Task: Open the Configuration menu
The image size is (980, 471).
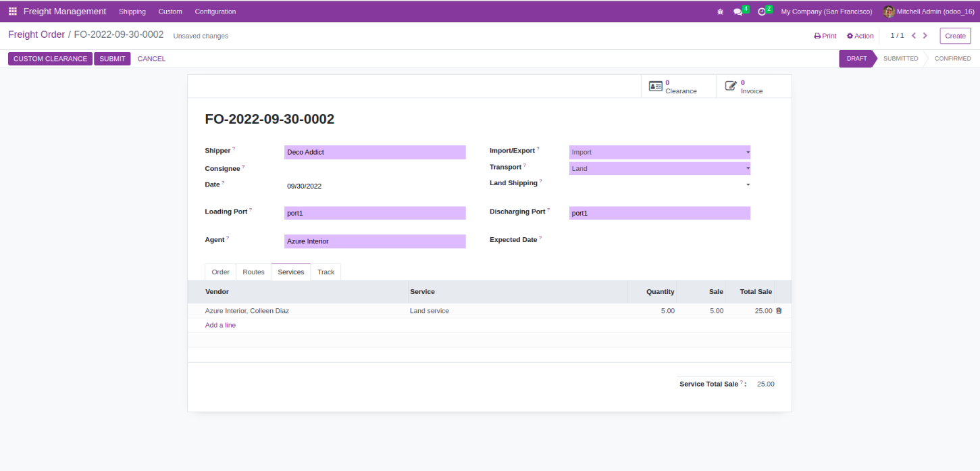Action: [x=215, y=11]
